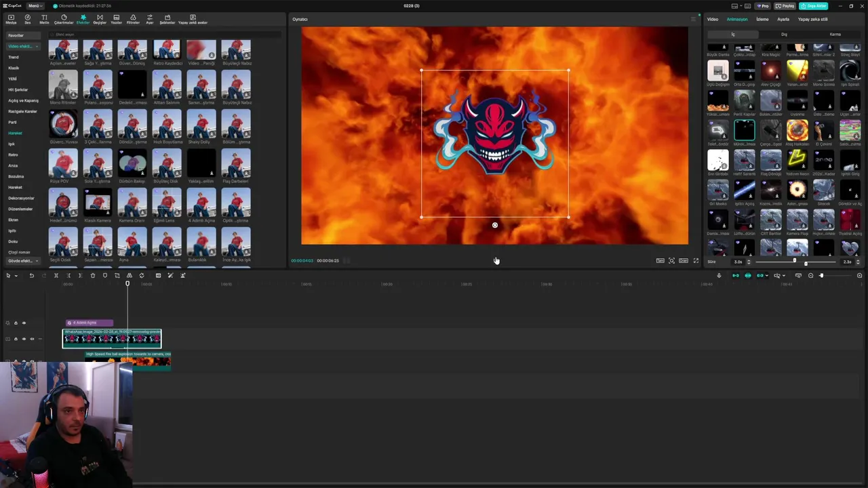868x488 pixels.
Task: Switch to the İzleme tracking tab
Action: click(x=762, y=19)
